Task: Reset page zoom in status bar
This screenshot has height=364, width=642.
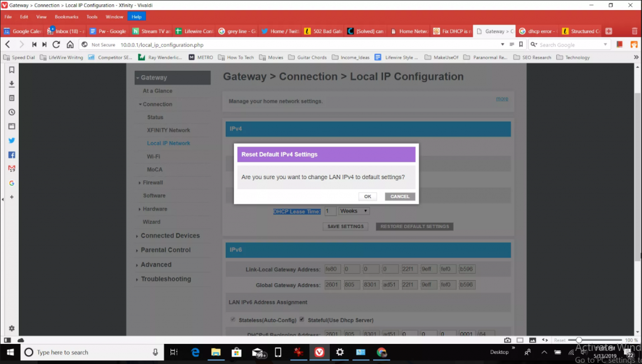Action: [x=560, y=340]
